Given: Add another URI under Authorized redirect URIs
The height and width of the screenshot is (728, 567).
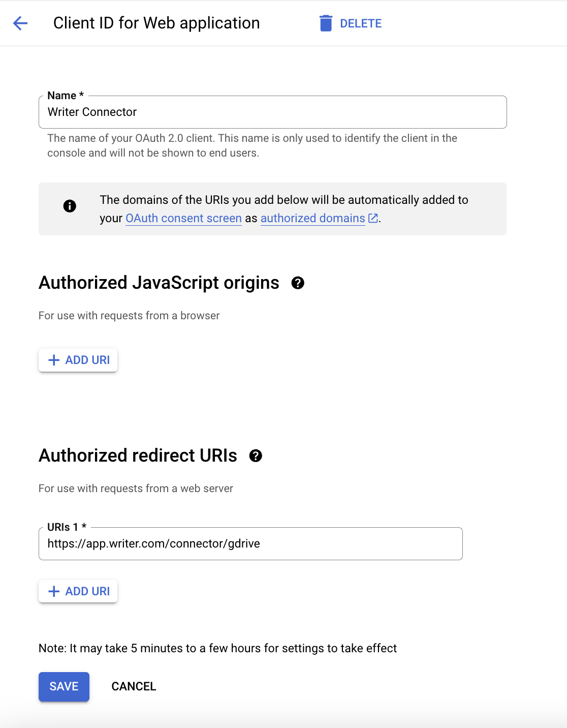Looking at the screenshot, I should tap(78, 591).
